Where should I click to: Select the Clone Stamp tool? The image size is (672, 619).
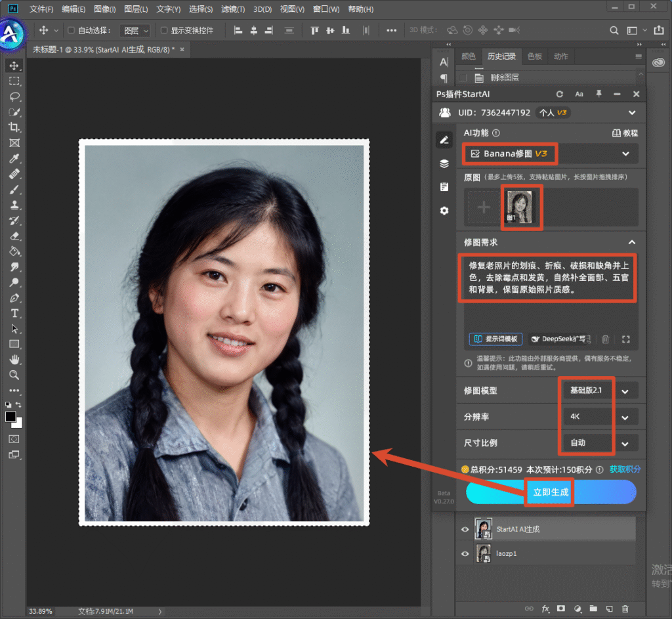tap(14, 205)
